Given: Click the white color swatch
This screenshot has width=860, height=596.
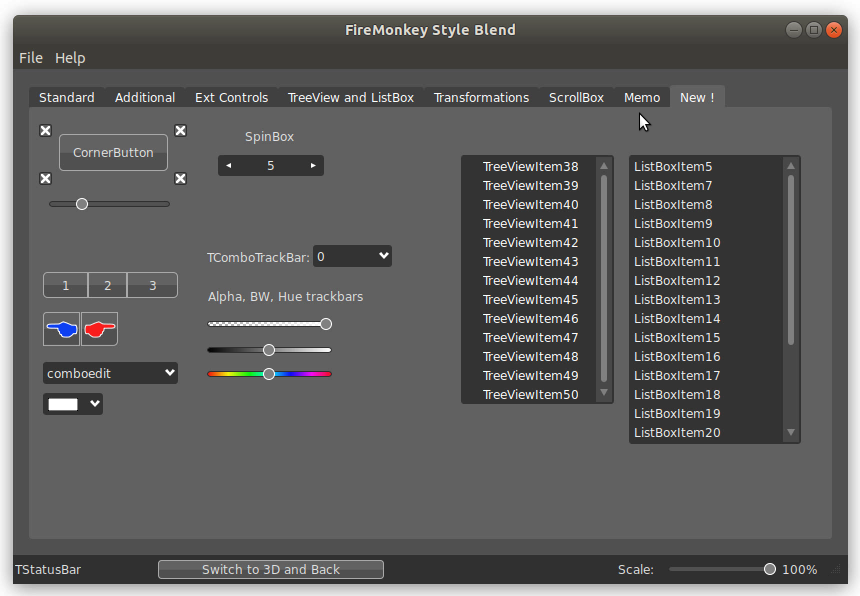Looking at the screenshot, I should tap(63, 404).
